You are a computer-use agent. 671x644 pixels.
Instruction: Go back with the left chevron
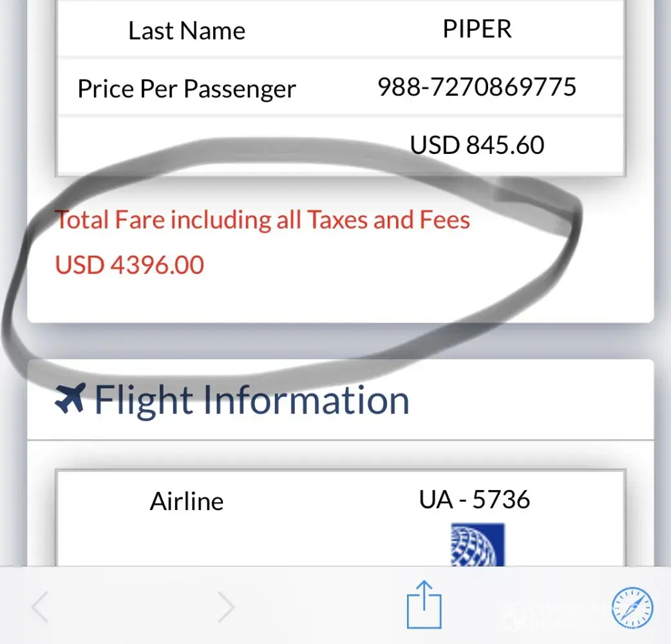click(x=41, y=607)
